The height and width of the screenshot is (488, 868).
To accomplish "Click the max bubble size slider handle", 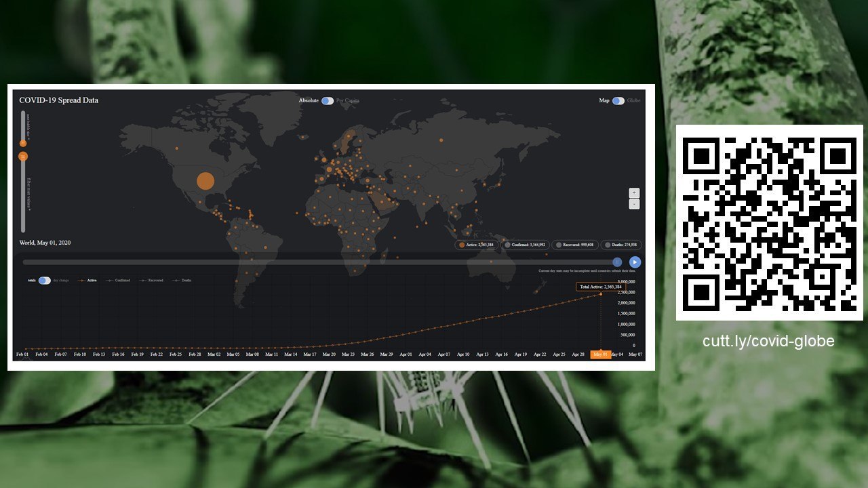I will (23, 143).
